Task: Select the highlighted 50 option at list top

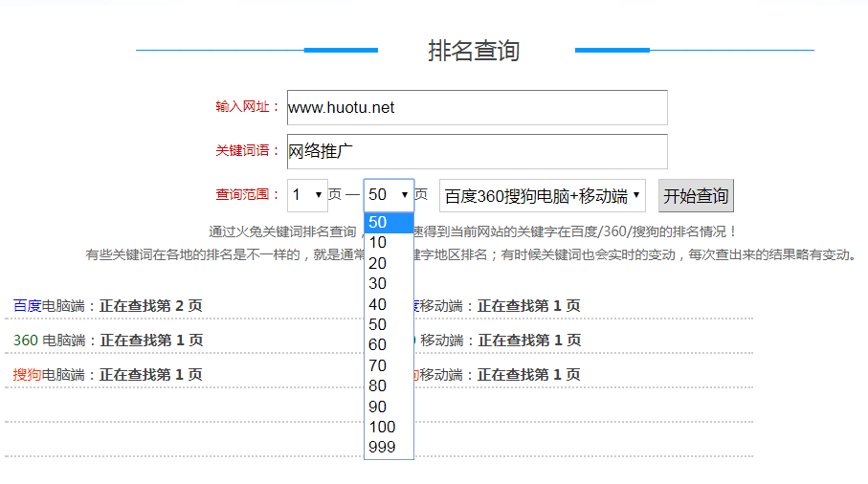Action: 388,223
